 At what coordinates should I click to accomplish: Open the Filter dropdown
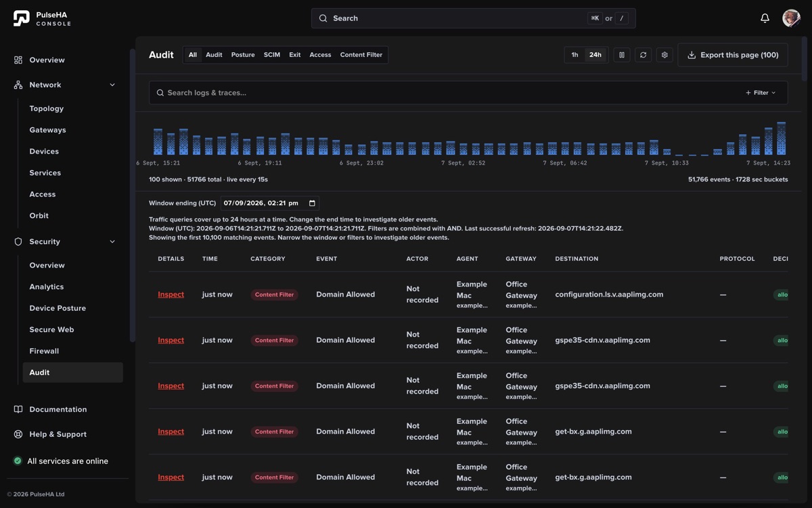[761, 93]
